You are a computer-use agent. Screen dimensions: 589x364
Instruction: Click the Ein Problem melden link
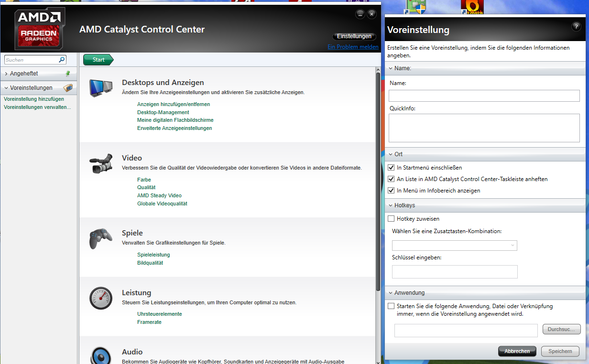tap(353, 47)
